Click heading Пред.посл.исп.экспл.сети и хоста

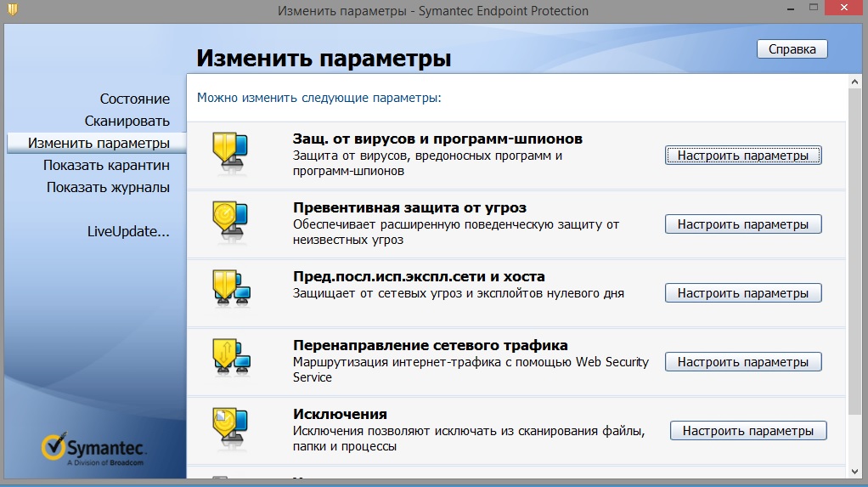point(419,276)
